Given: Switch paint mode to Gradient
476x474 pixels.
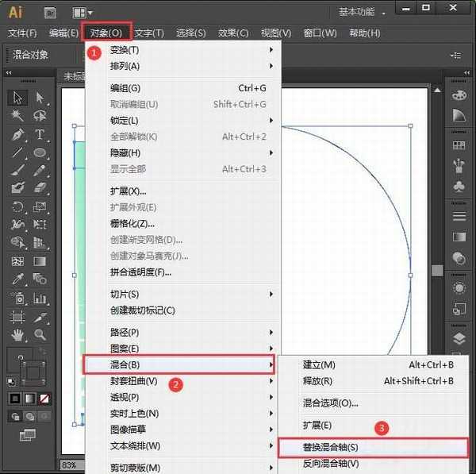Looking at the screenshot, I should (x=31, y=398).
